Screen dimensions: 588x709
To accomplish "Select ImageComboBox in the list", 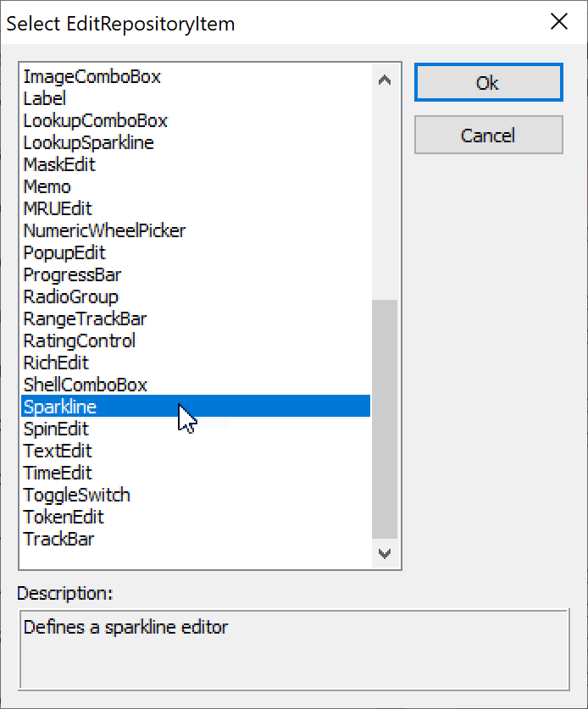I will pos(92,76).
